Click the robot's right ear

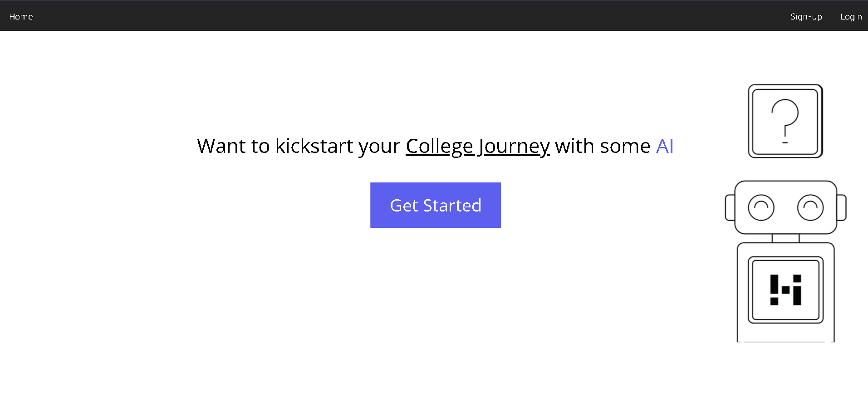pos(842,207)
